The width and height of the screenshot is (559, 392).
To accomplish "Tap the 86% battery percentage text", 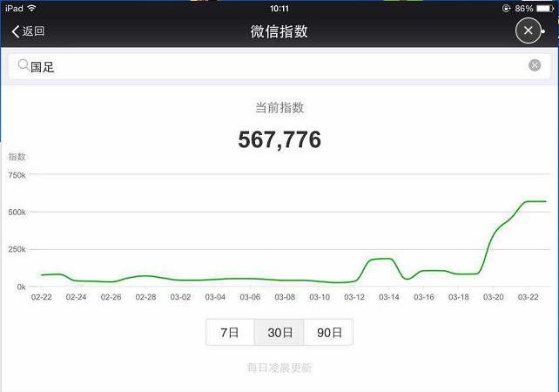I will pyautogui.click(x=523, y=8).
